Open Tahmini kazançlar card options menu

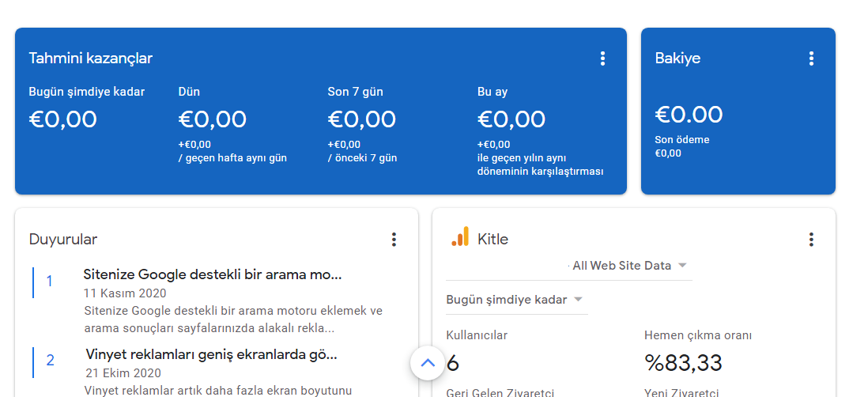[x=602, y=59]
